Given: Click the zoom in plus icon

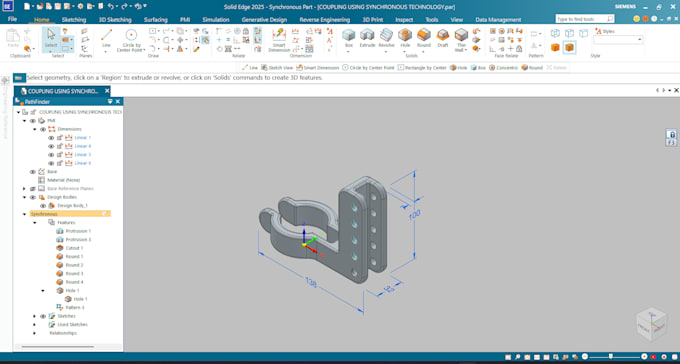Looking at the screenshot, I should pyautogui.click(x=644, y=357).
